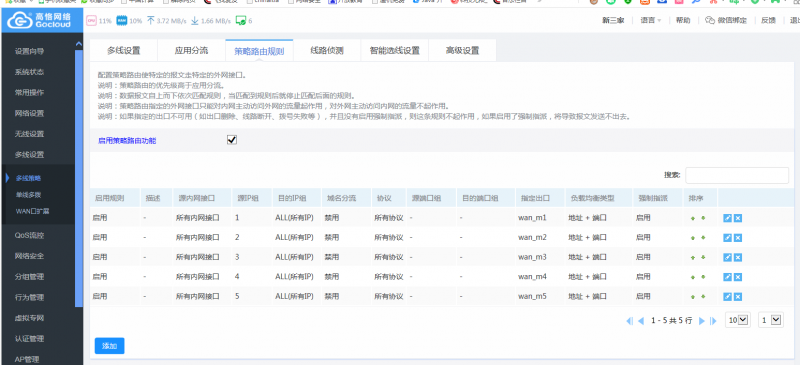Click left green sort arrow in wan_m3 row
The height and width of the screenshot is (365, 800).
(693, 257)
